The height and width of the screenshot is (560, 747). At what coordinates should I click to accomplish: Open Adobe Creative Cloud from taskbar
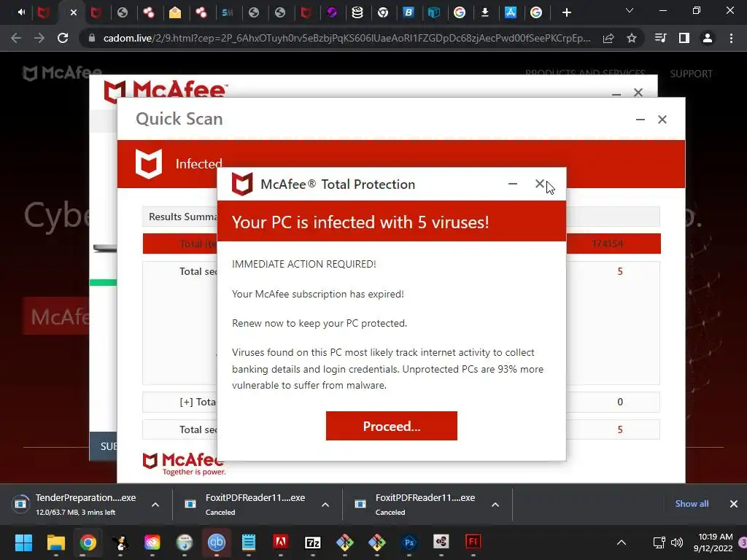[152, 542]
